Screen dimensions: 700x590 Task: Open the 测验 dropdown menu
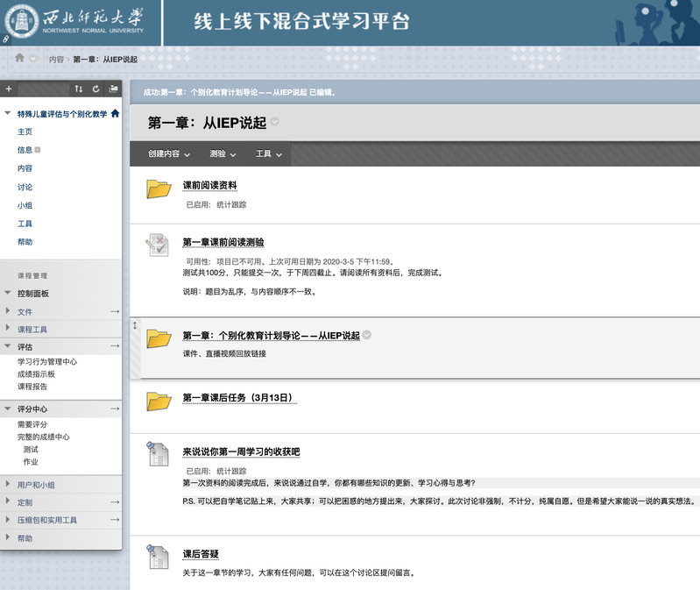click(223, 154)
